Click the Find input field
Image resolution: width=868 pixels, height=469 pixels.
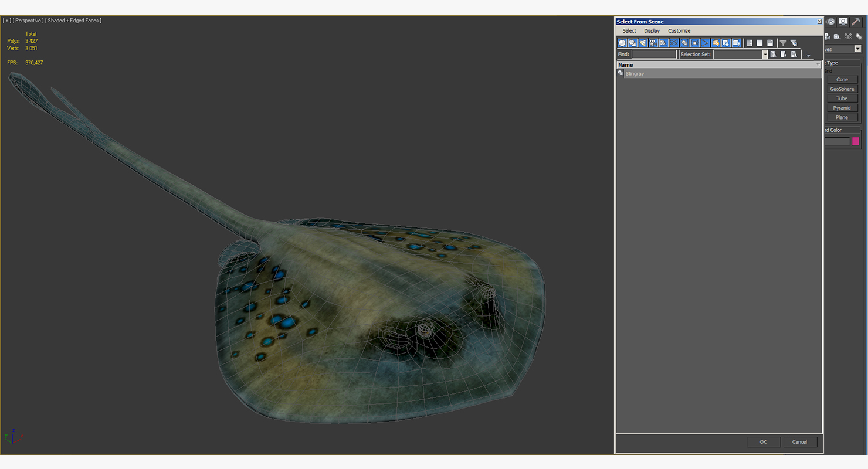coord(654,54)
